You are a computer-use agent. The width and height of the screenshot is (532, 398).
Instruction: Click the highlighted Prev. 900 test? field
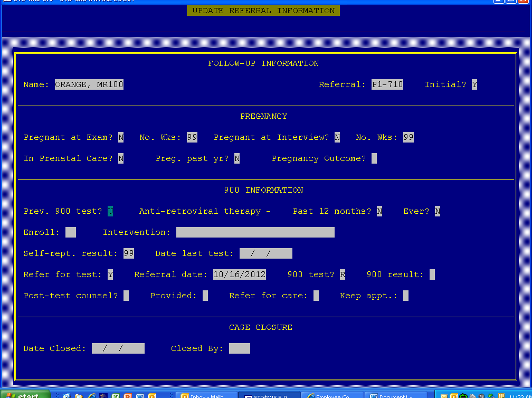[110, 211]
